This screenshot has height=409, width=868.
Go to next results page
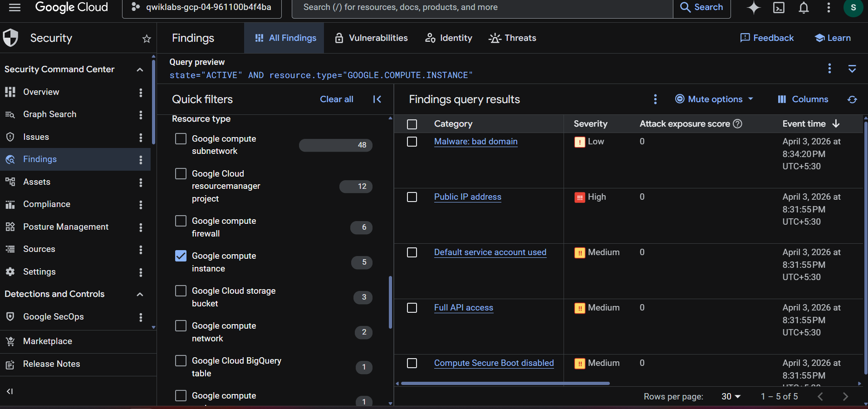coord(845,397)
